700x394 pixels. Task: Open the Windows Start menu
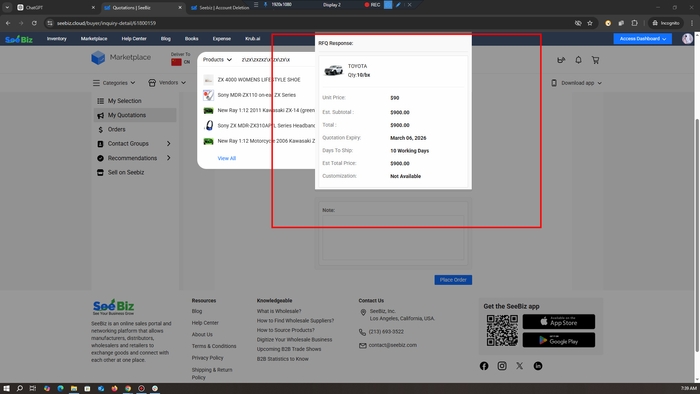coord(6,388)
